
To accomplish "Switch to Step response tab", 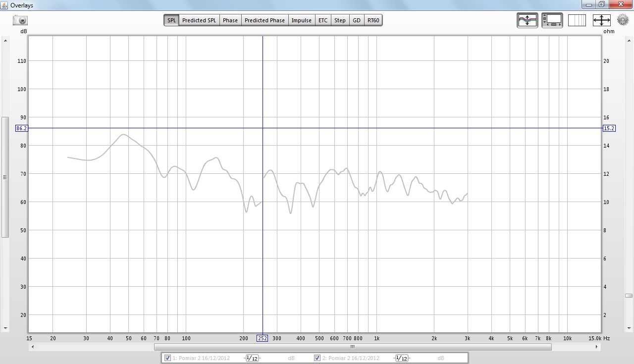I will click(x=340, y=20).
